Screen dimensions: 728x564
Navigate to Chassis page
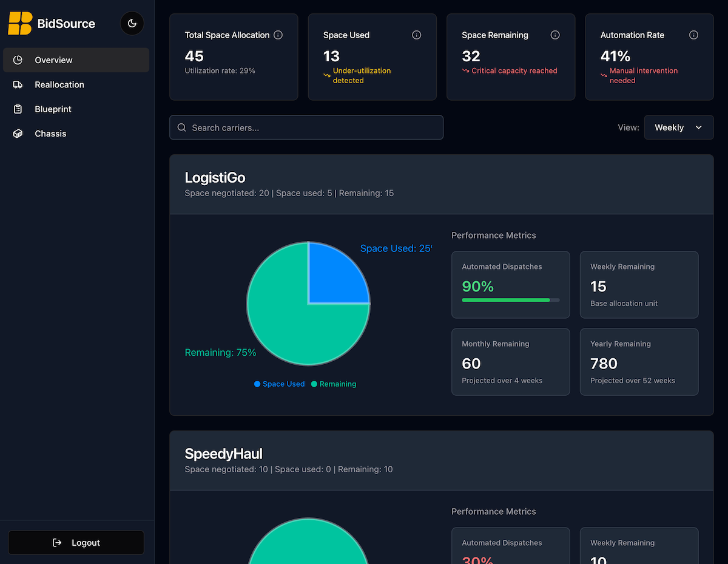76,134
